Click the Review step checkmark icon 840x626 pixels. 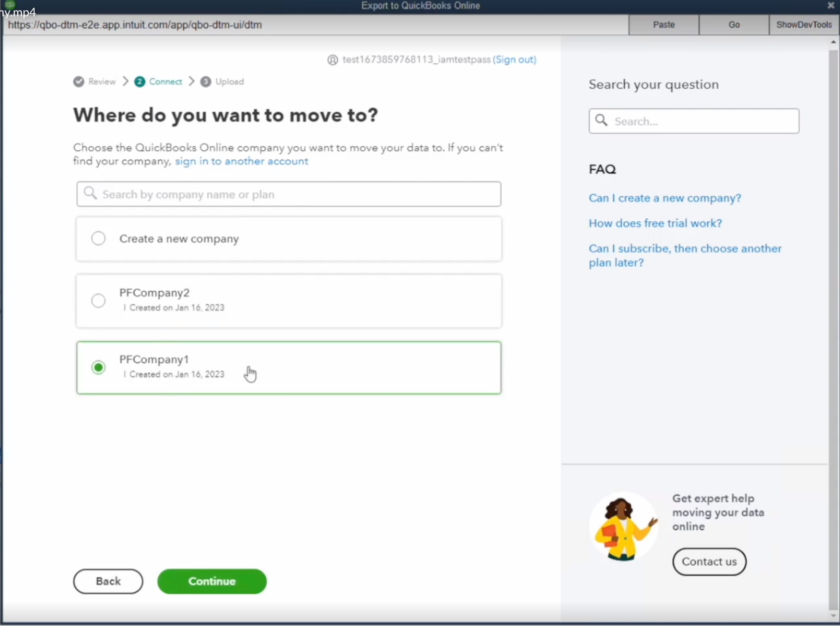click(79, 81)
